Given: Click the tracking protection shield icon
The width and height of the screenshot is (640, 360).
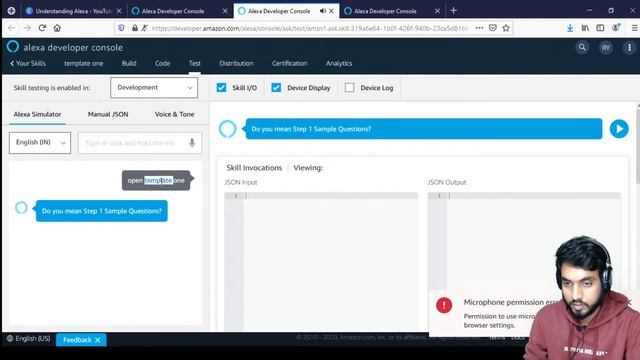Looking at the screenshot, I should (x=121, y=28).
